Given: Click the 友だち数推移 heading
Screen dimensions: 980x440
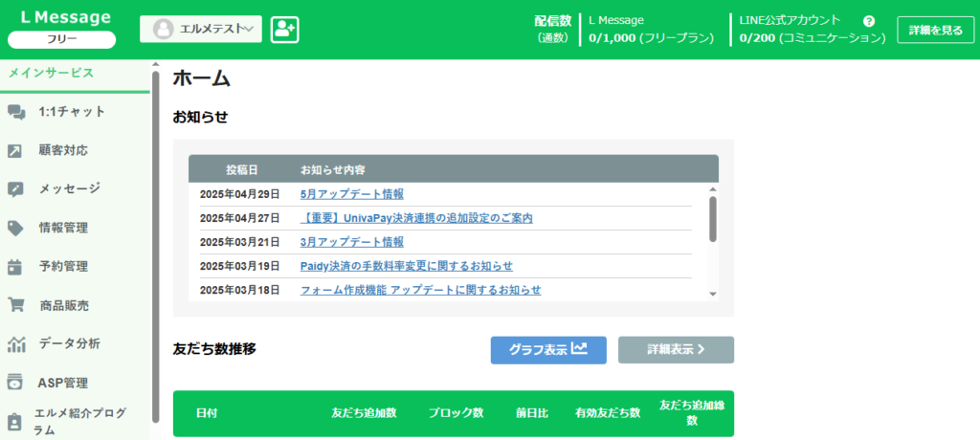Looking at the screenshot, I should tap(214, 349).
